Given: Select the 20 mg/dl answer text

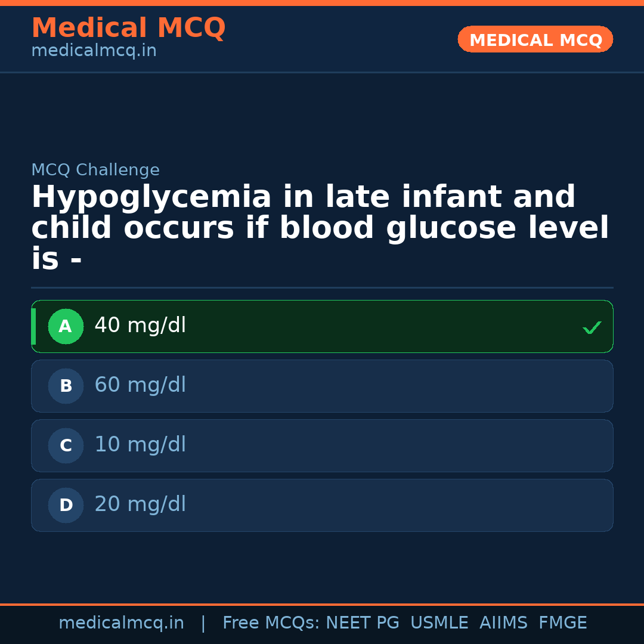Looking at the screenshot, I should (x=140, y=505).
